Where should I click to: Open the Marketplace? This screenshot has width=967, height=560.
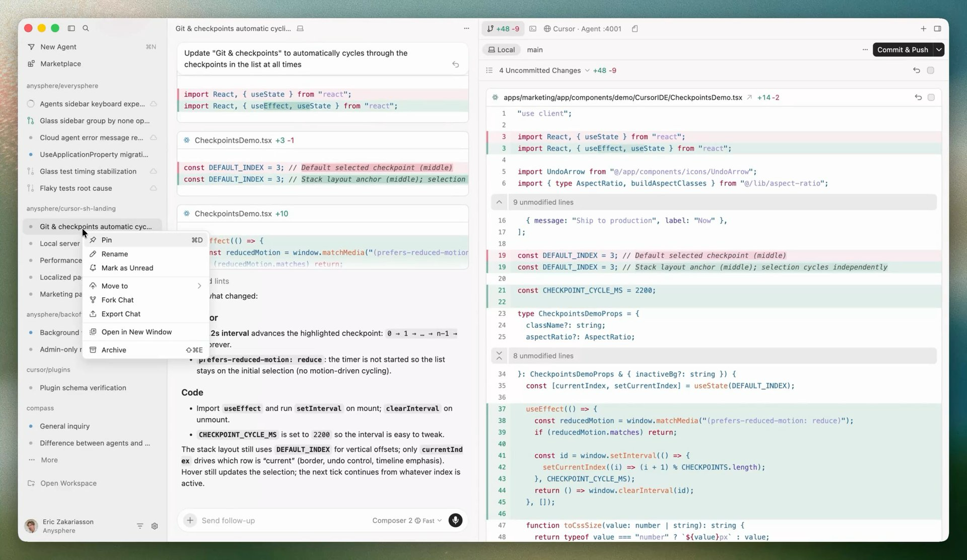point(92,63)
